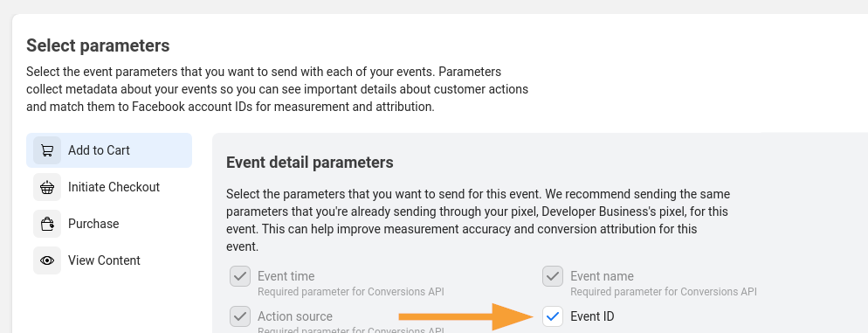Viewport: 868px width, 333px height.
Task: Click the shopping cart icon for Add to Cart
Action: click(47, 150)
